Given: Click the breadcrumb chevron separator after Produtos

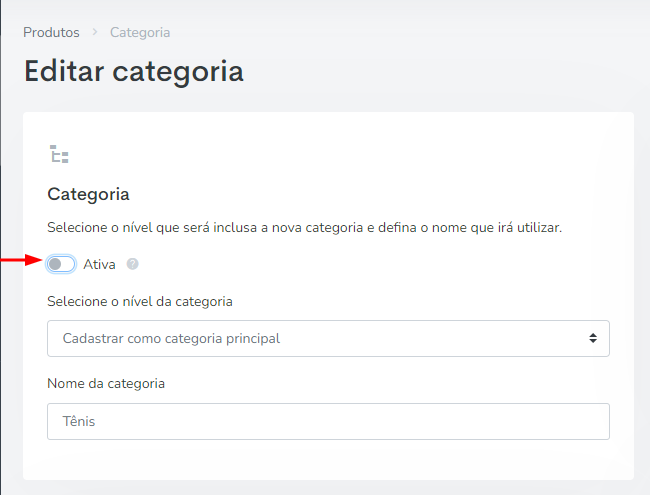Looking at the screenshot, I should point(95,32).
